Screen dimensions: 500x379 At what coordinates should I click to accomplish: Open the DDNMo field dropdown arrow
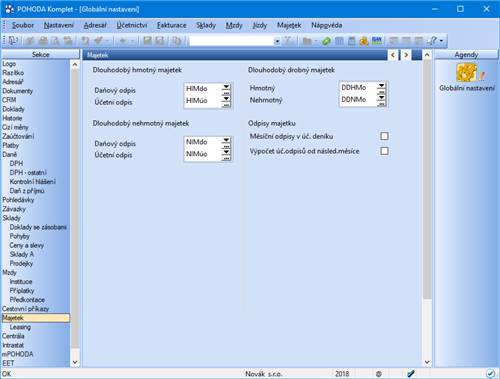(x=381, y=97)
